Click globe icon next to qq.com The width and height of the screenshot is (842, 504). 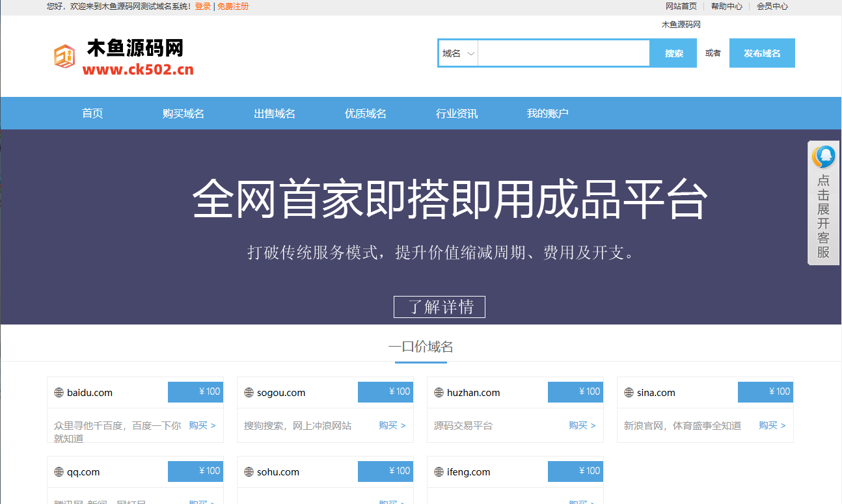(x=59, y=472)
